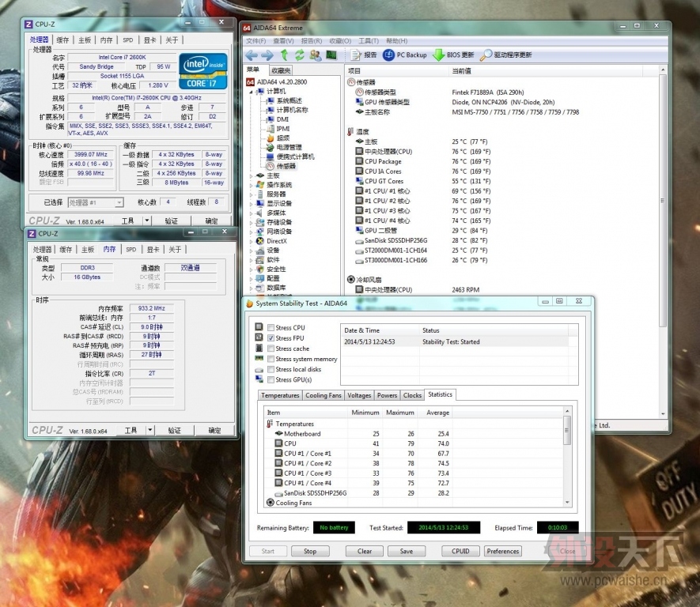Expand the 显示设备 tree node
The image size is (700, 607).
tap(251, 204)
